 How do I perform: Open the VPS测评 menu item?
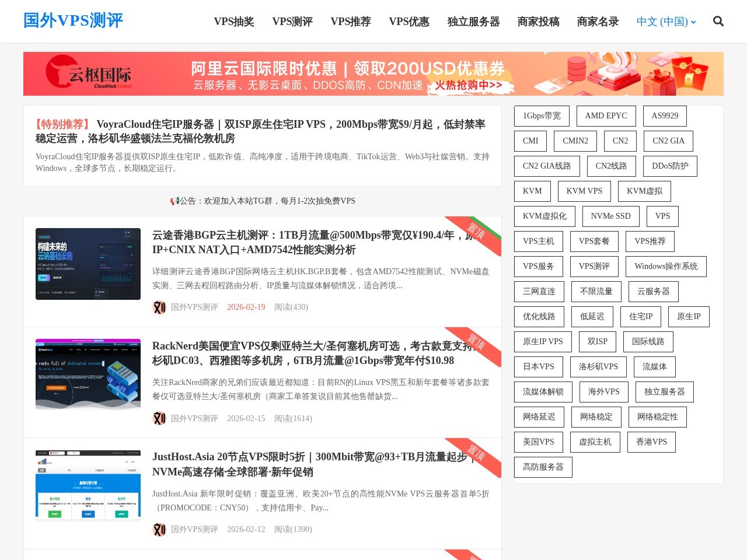[x=292, y=22]
